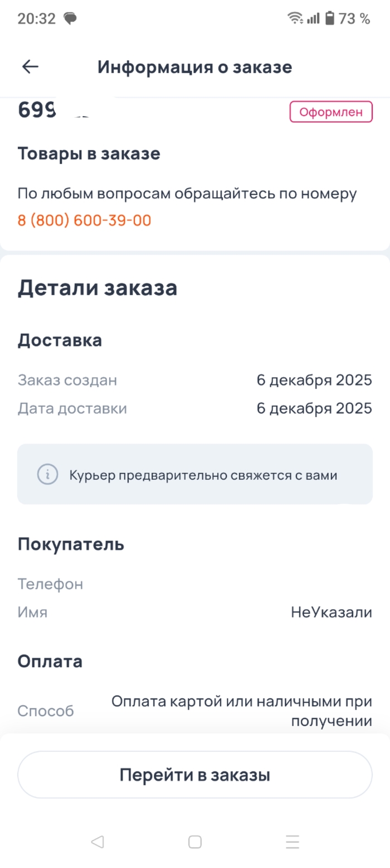
Task: Tap the courier notice banner text
Action: click(x=203, y=475)
